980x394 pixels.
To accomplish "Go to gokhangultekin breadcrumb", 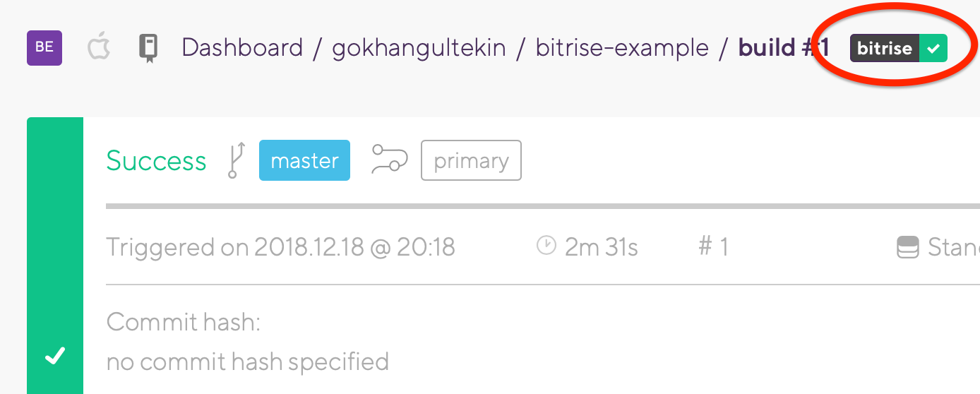I will tap(419, 48).
